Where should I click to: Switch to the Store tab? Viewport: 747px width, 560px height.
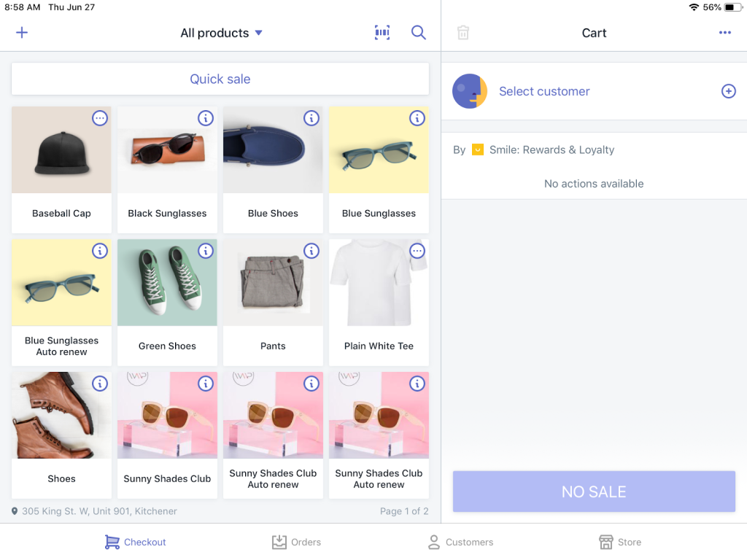[x=620, y=542]
